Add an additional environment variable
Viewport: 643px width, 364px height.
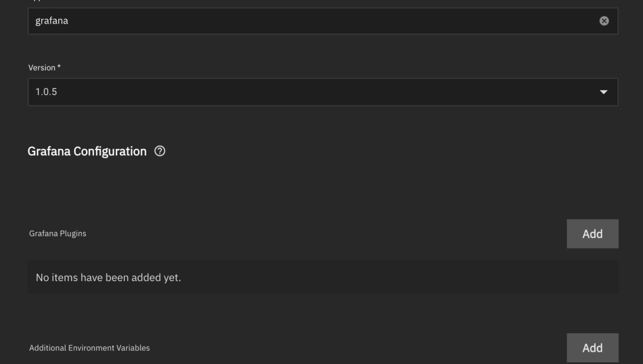click(x=592, y=348)
